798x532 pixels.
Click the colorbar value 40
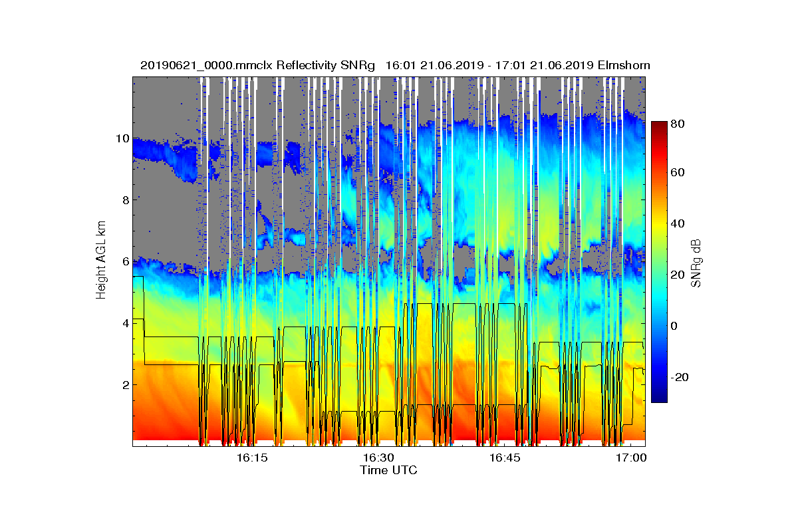pyautogui.click(x=678, y=223)
